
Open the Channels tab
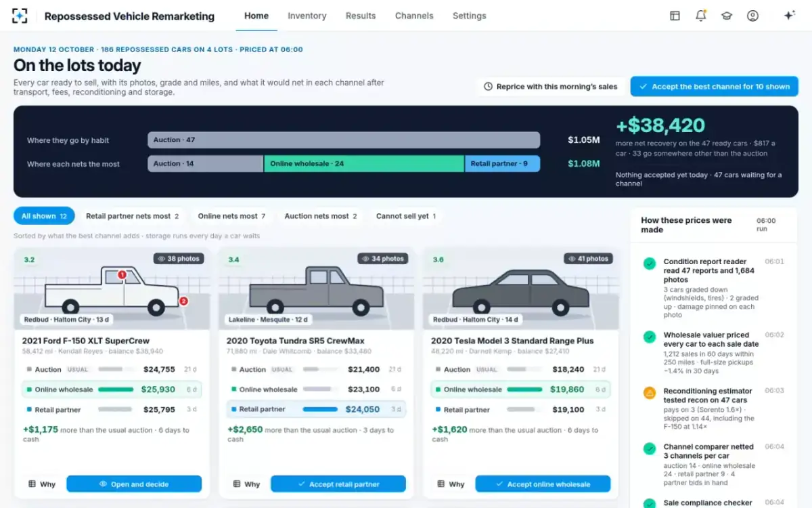tap(414, 16)
